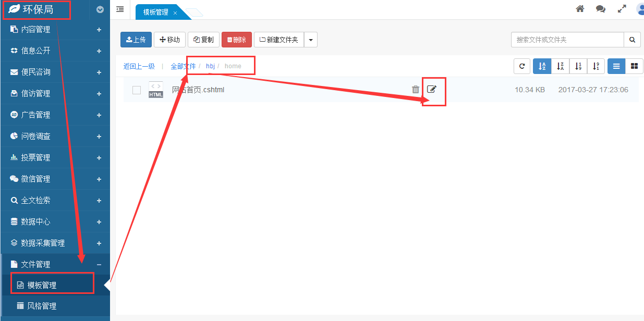
Task: Click the refresh file list icon
Action: [522, 66]
